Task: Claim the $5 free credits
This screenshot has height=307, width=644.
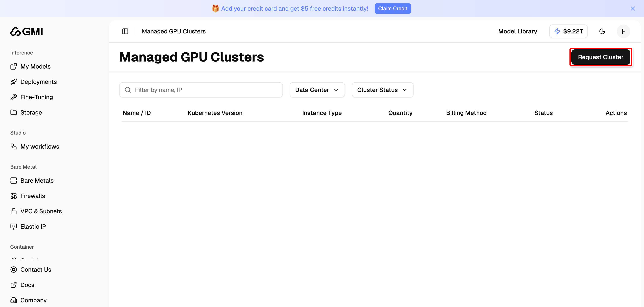Action: point(392,8)
